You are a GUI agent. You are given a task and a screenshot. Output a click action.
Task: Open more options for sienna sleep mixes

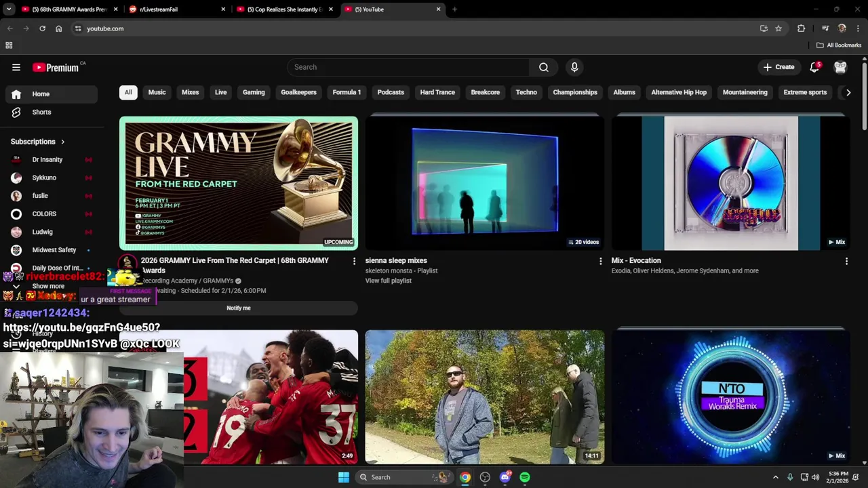point(600,261)
